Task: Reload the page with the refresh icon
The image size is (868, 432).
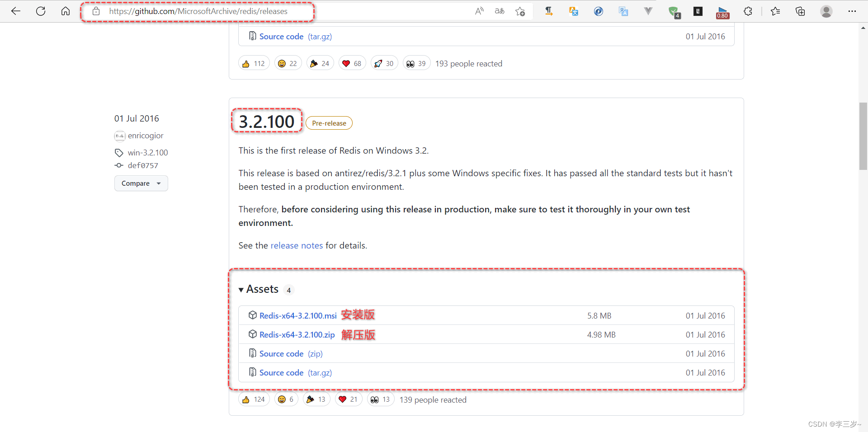Action: [41, 11]
